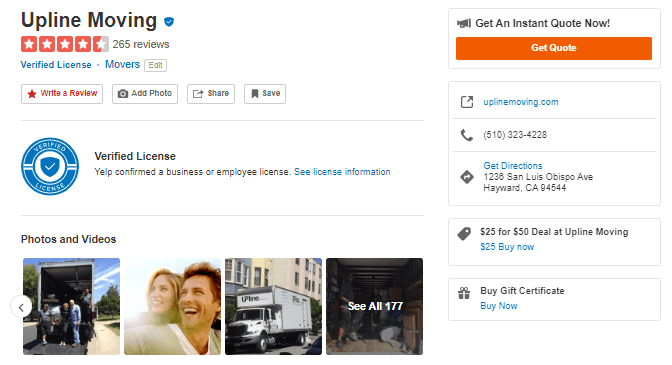The width and height of the screenshot is (672, 365).
Task: Click the star rating next to 265 reviews
Action: (65, 44)
